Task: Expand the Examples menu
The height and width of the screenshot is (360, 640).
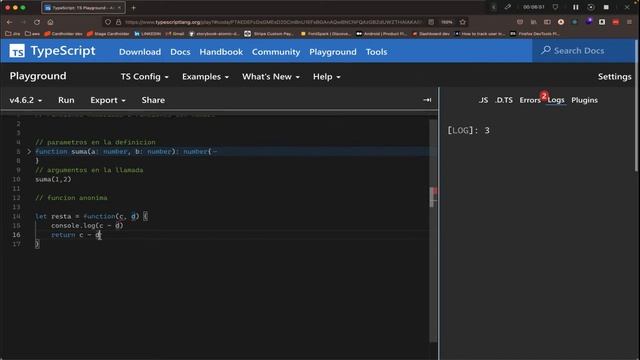Action: [205, 77]
